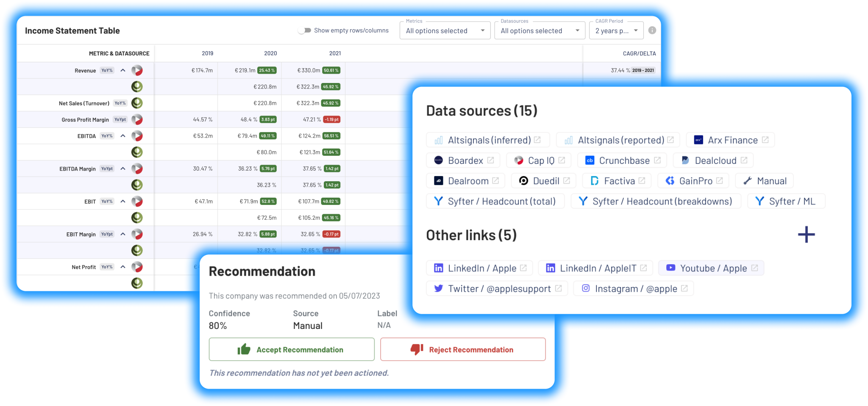Open LinkedIn / AppleIT external link icon

point(643,268)
